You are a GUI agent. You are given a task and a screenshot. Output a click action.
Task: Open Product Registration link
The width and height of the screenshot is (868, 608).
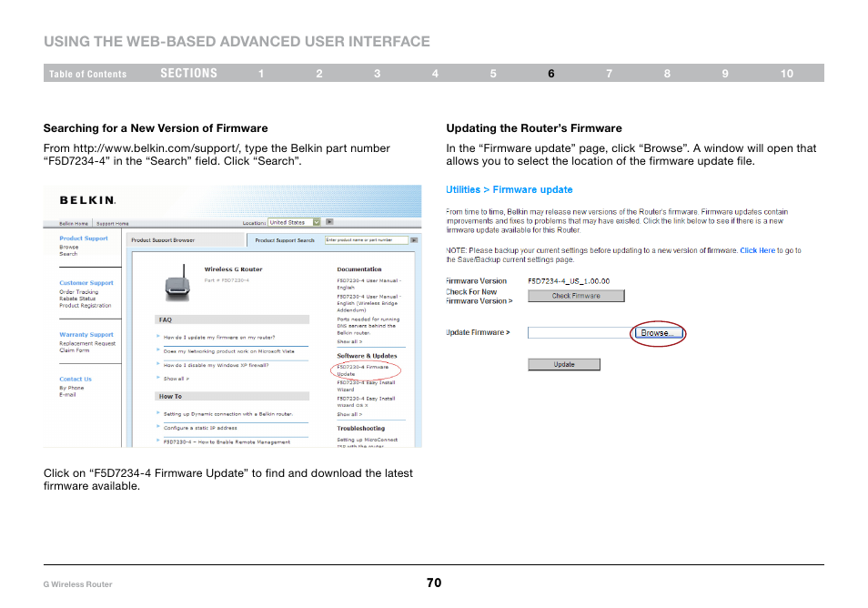(x=86, y=305)
